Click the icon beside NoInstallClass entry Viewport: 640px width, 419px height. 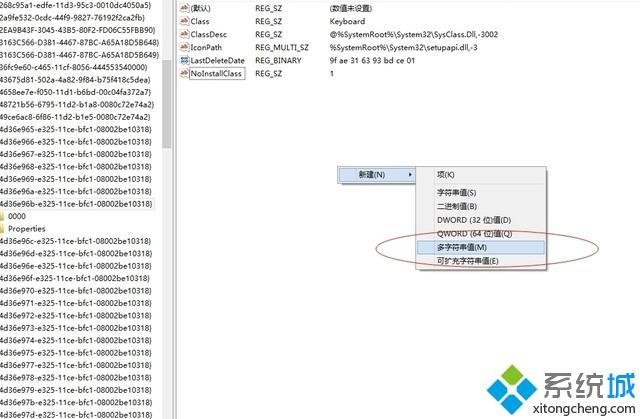tap(184, 73)
